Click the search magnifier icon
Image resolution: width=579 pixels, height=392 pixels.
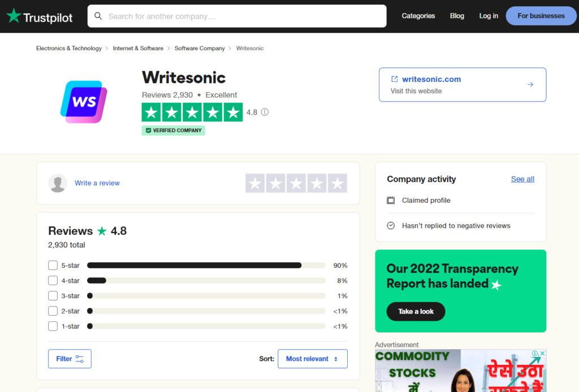click(x=98, y=16)
